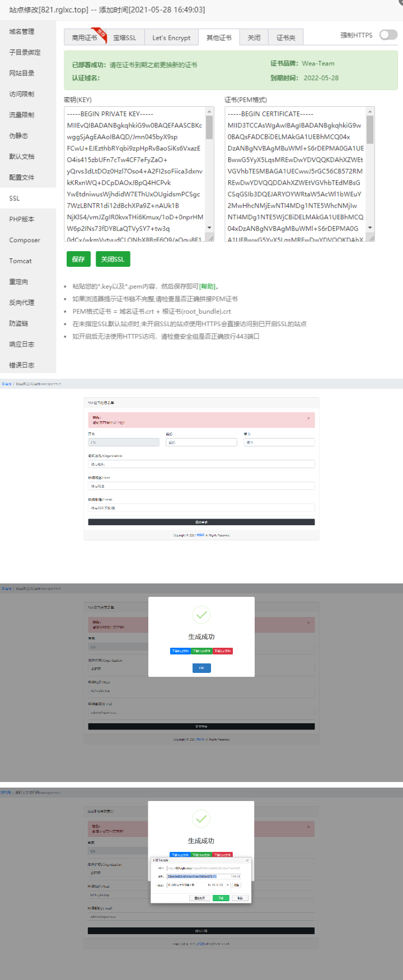The image size is (403, 980).
Task: Open the 关闭 tab
Action: click(x=254, y=37)
